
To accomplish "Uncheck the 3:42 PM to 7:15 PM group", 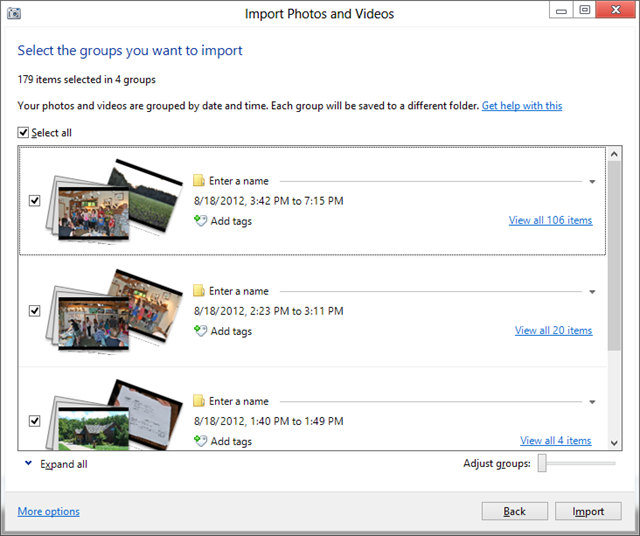I will point(35,201).
